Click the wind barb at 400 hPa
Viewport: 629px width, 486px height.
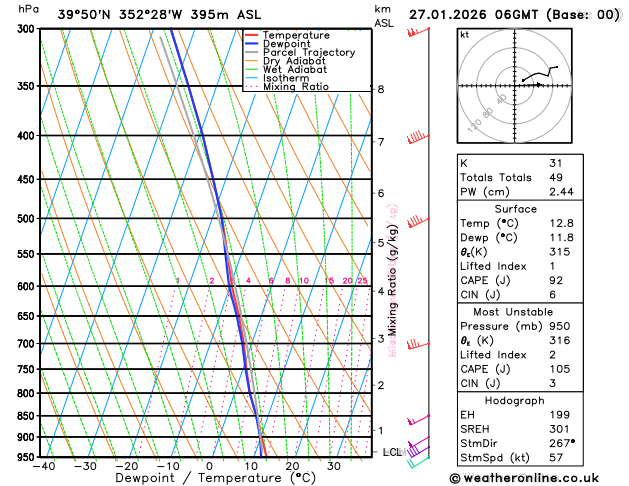pos(418,137)
